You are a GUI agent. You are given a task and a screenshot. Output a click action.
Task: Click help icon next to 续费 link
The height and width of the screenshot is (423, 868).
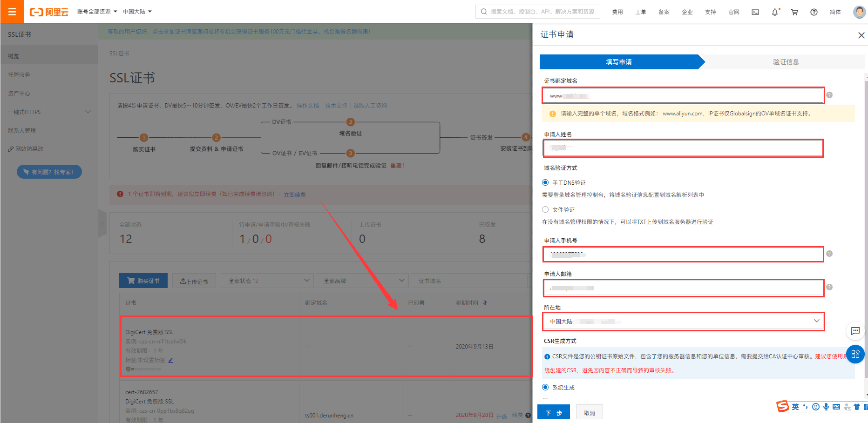pyautogui.click(x=528, y=415)
